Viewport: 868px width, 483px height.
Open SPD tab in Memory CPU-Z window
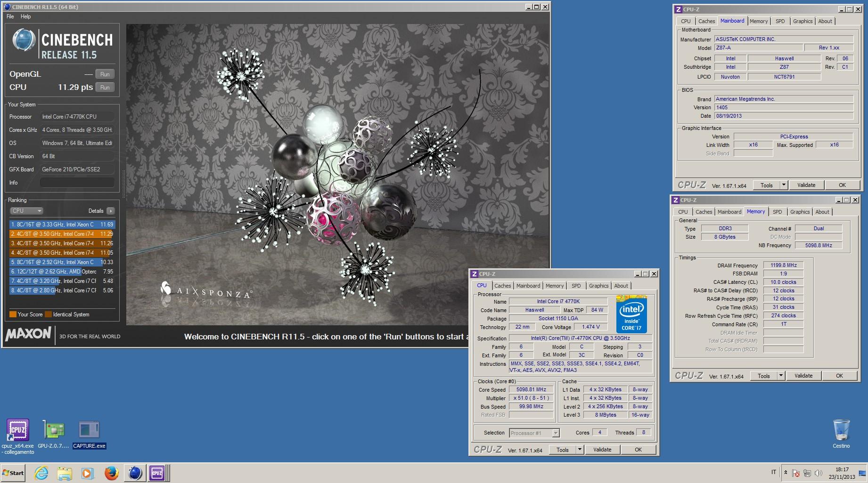778,212
